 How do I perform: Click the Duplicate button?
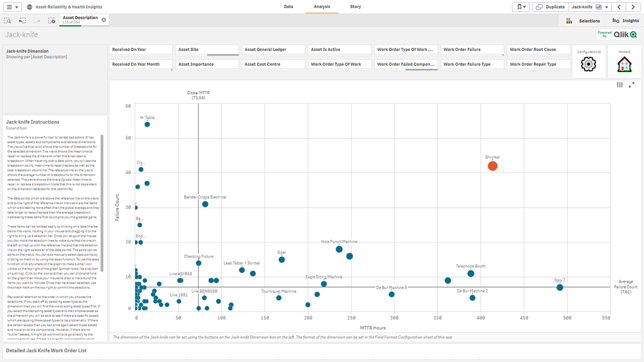[550, 7]
